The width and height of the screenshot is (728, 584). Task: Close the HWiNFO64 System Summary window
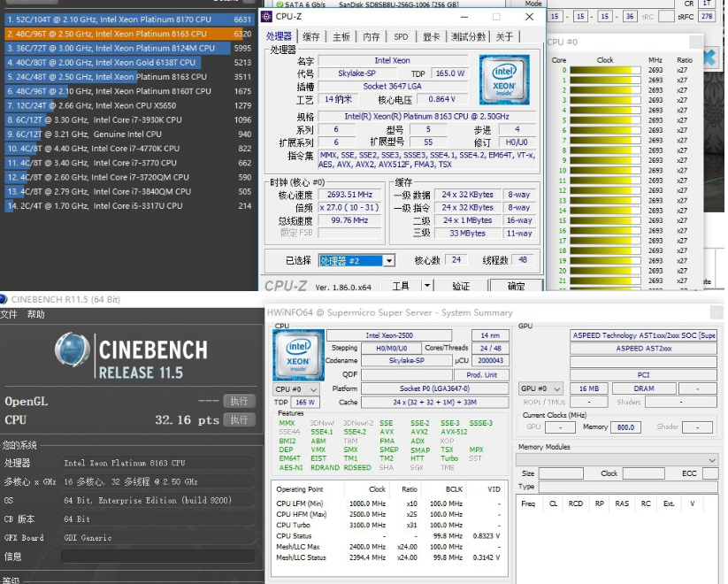click(716, 312)
